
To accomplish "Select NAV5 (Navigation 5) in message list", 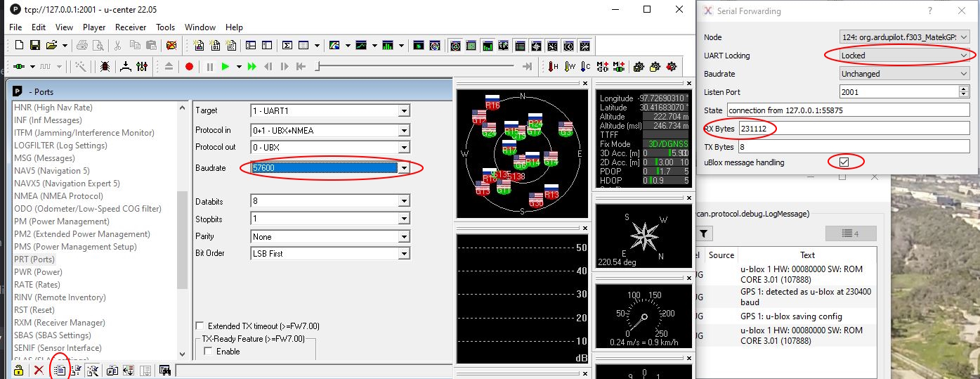I will pyautogui.click(x=52, y=171).
